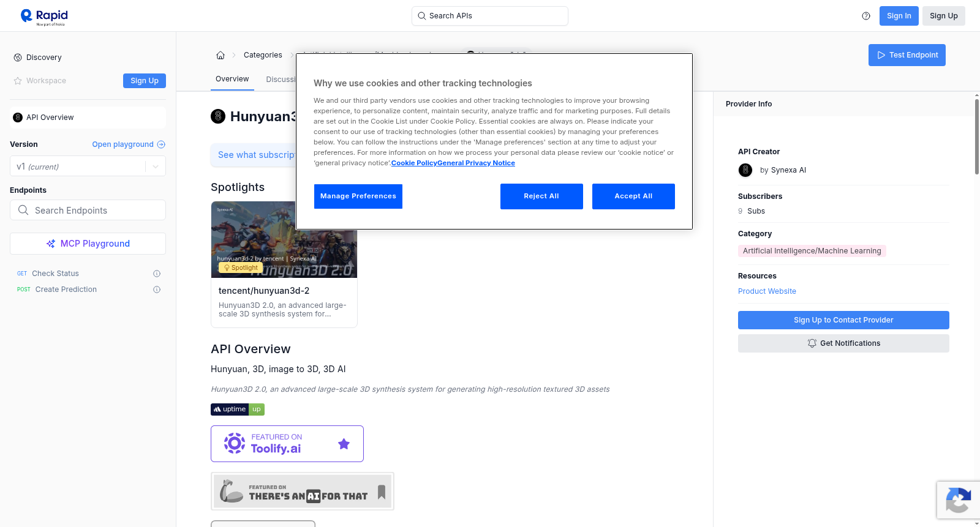Click the header Sign Up button
980x527 pixels.
coord(944,16)
